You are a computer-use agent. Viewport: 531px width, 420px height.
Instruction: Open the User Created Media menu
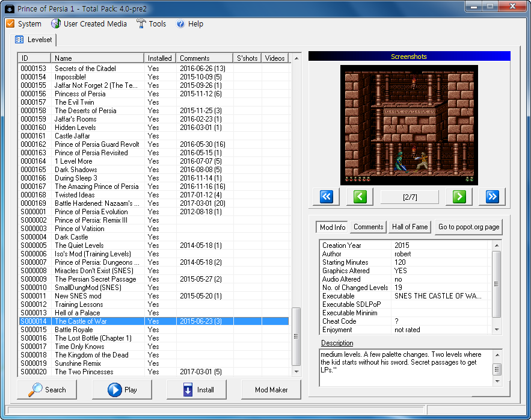click(89, 23)
